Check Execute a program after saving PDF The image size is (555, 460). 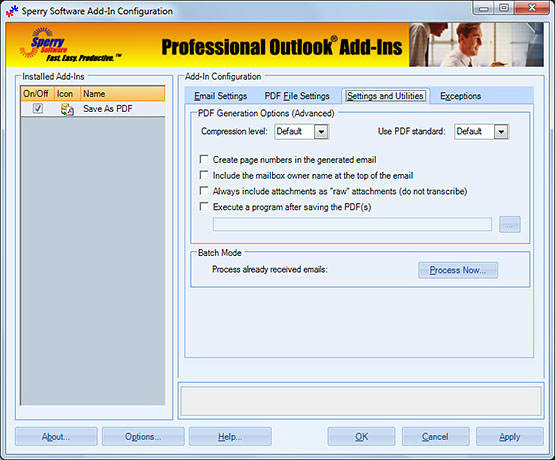204,207
